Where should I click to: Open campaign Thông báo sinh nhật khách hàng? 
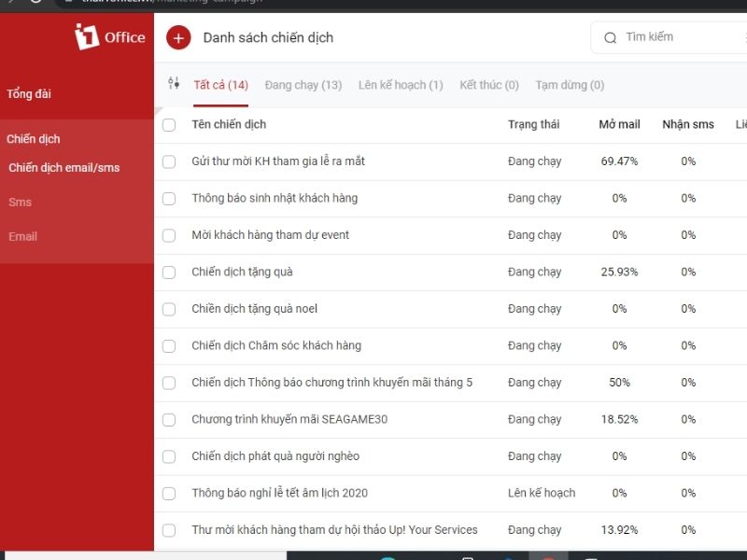[x=275, y=198]
